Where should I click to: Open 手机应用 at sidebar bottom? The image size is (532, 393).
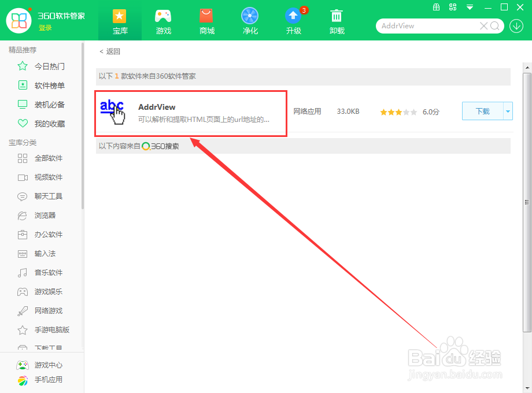pyautogui.click(x=49, y=380)
